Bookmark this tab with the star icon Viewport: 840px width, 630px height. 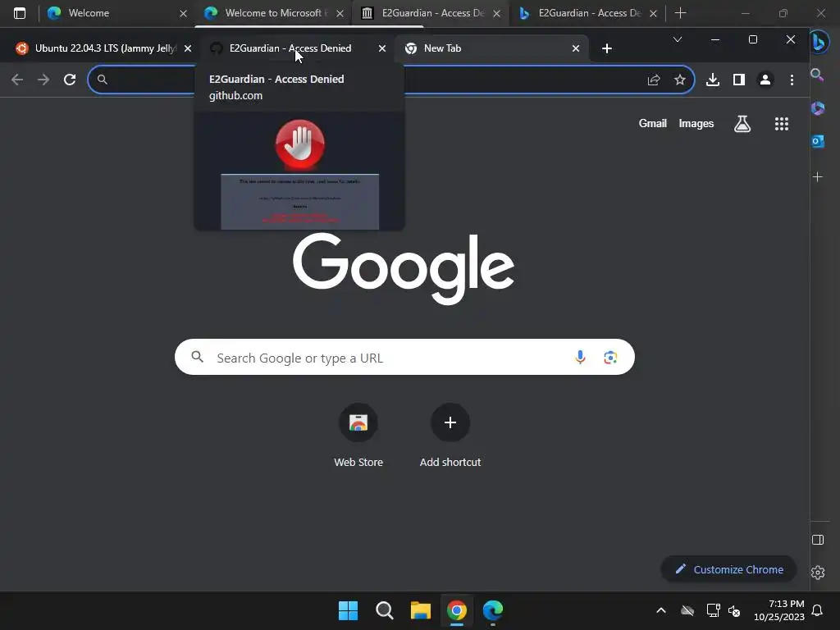[x=680, y=80]
